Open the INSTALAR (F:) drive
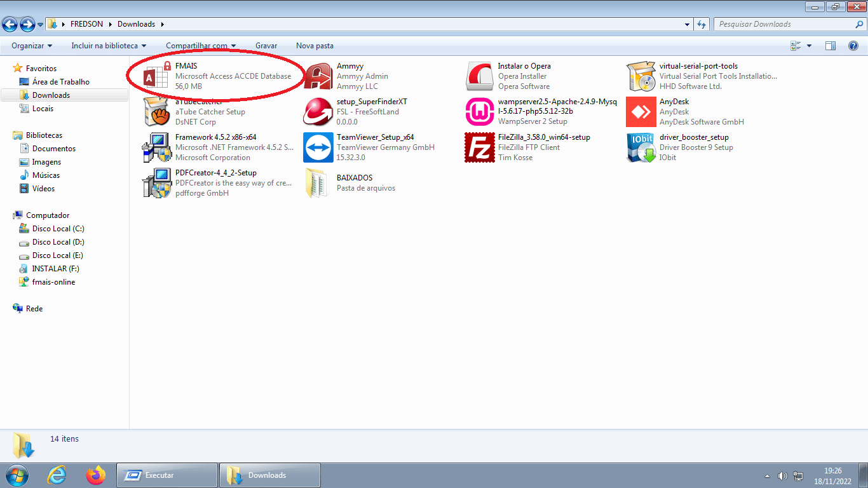This screenshot has width=868, height=488. [x=56, y=269]
